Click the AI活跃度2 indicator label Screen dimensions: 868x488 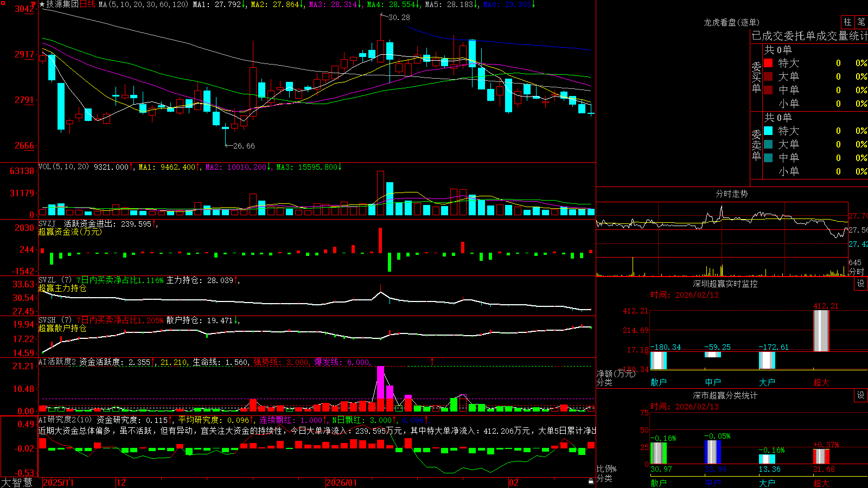(x=58, y=362)
